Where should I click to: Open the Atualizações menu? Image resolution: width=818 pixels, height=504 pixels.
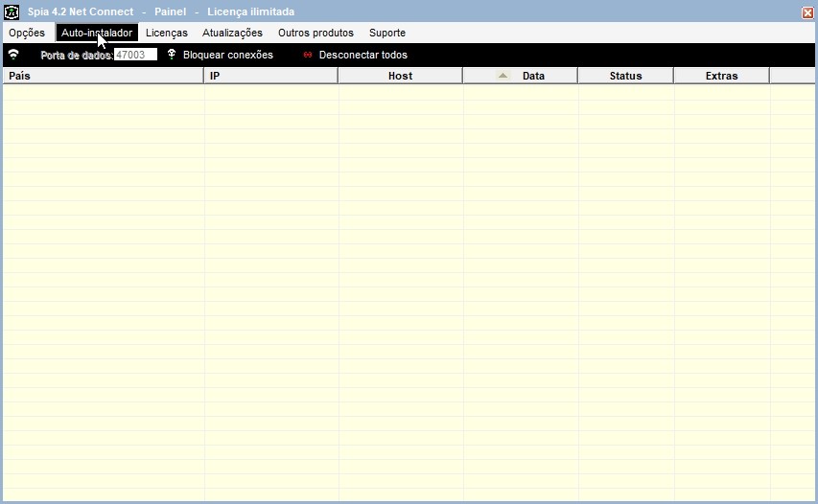click(232, 33)
